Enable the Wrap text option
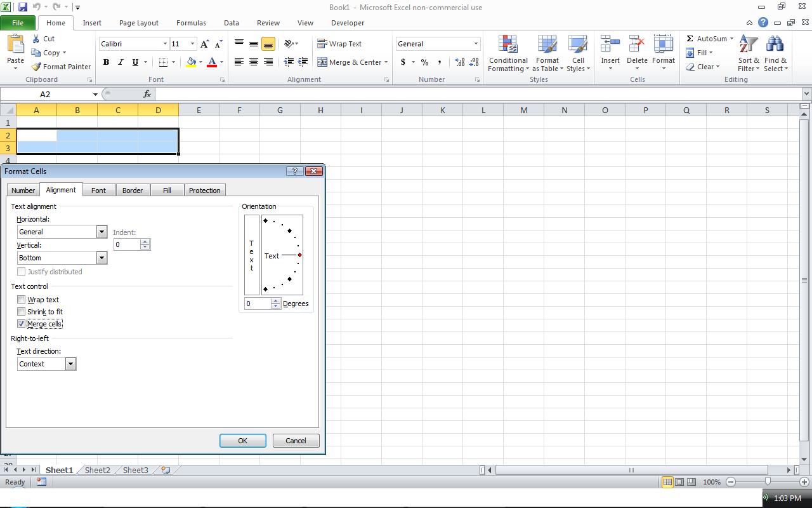Image resolution: width=812 pixels, height=508 pixels. [21, 299]
